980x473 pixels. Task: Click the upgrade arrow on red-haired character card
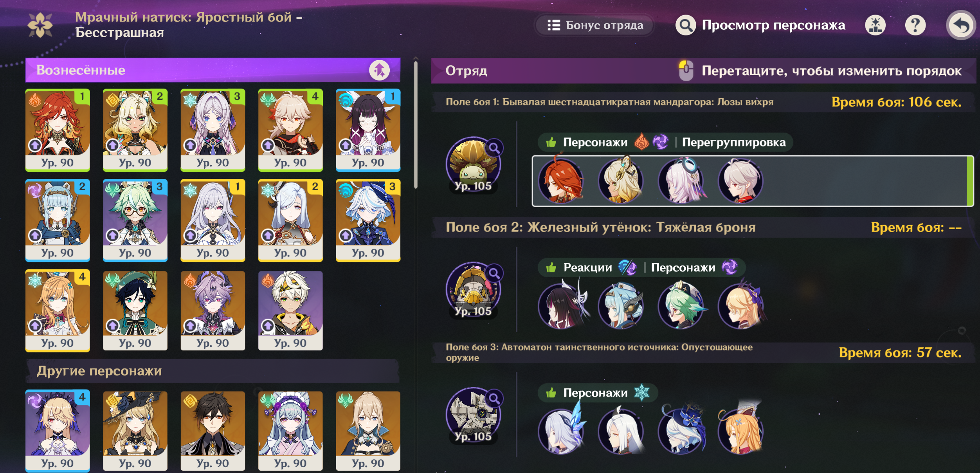(x=35, y=145)
